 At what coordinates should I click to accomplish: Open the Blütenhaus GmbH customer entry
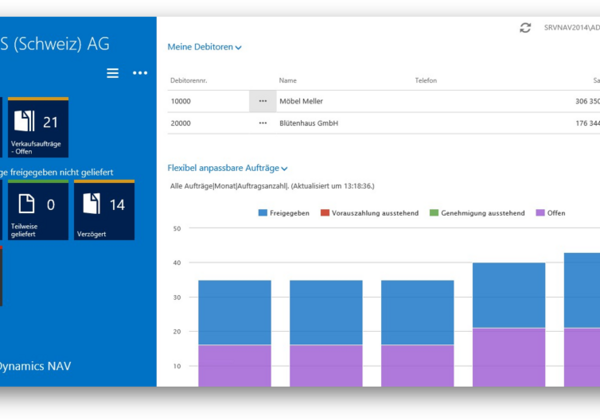point(309,123)
